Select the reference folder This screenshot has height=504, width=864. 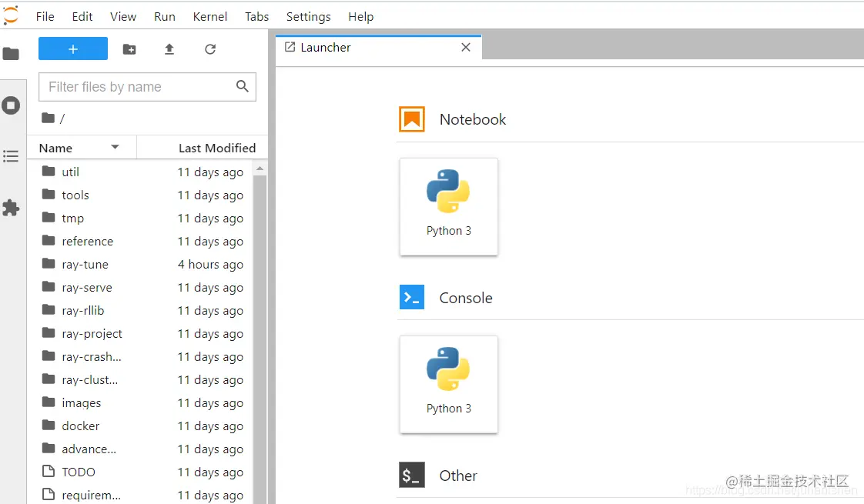click(x=140, y=242)
